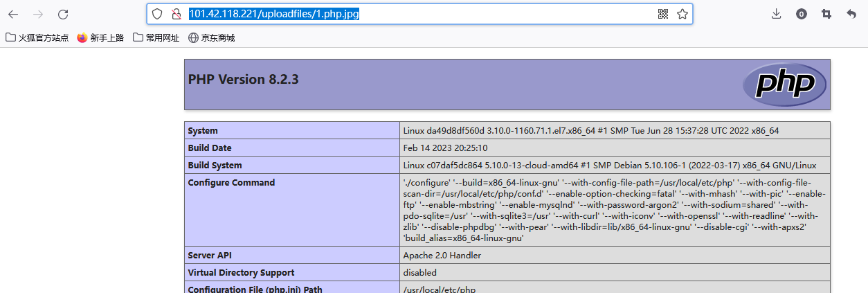The image size is (868, 293).
Task: Open the 常用网址 bookmark folder
Action: point(156,38)
